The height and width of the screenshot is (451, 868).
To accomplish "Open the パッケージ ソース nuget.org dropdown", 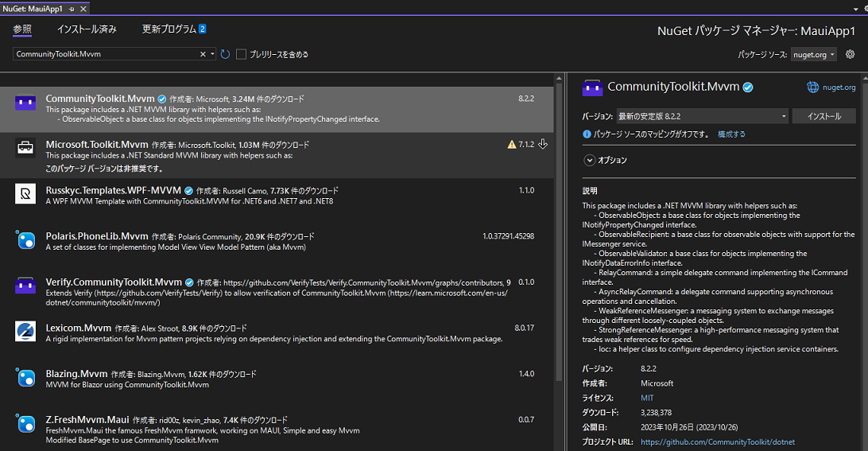I will [x=813, y=54].
